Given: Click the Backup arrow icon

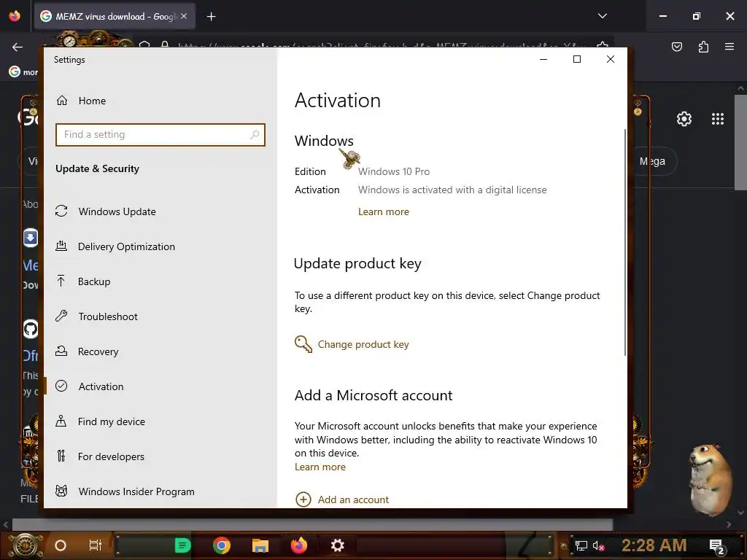Looking at the screenshot, I should click(61, 281).
